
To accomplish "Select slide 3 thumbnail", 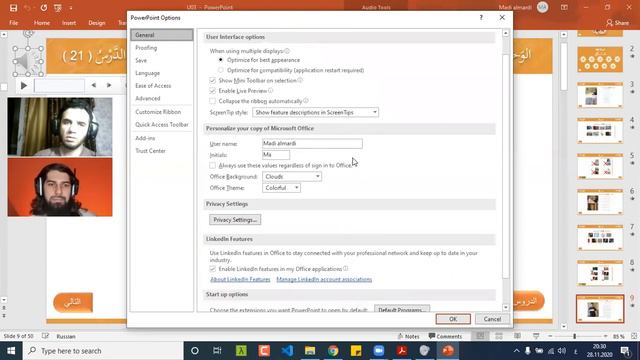I will tap(600, 95).
